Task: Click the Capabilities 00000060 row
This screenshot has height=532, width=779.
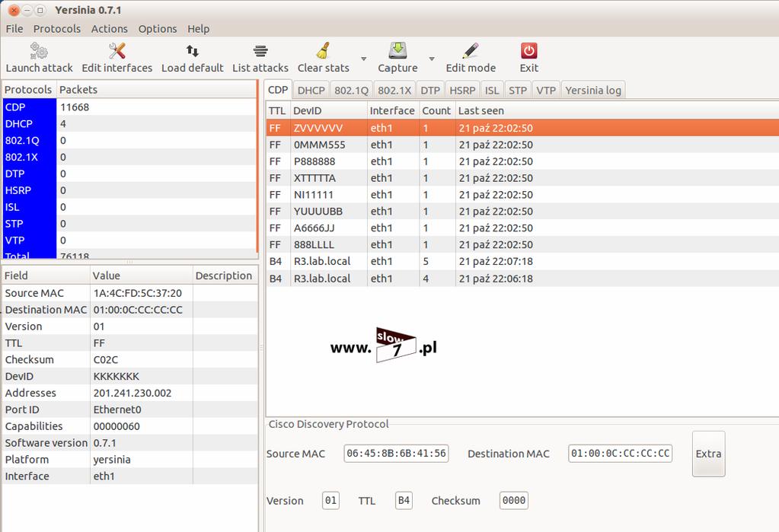Action: [129, 426]
